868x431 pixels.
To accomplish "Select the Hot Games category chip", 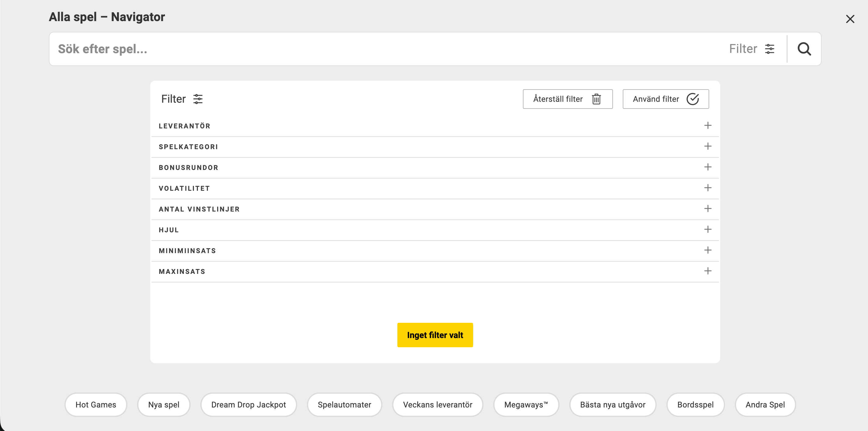I will point(96,404).
